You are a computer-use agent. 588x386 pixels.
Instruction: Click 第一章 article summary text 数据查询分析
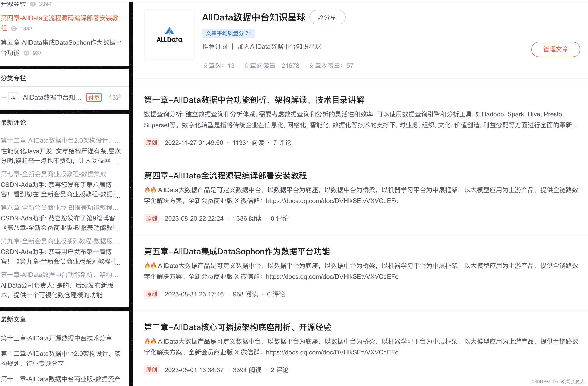361,120
